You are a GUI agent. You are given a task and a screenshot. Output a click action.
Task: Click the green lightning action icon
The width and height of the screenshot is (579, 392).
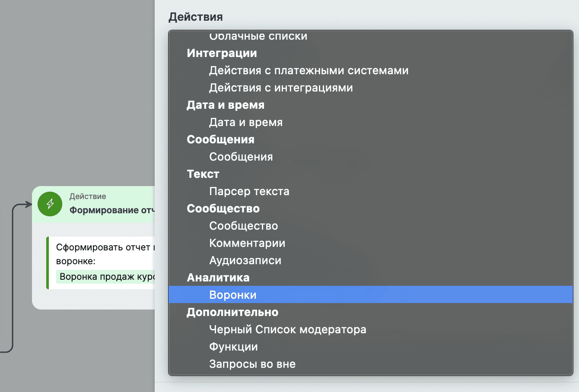tap(50, 204)
